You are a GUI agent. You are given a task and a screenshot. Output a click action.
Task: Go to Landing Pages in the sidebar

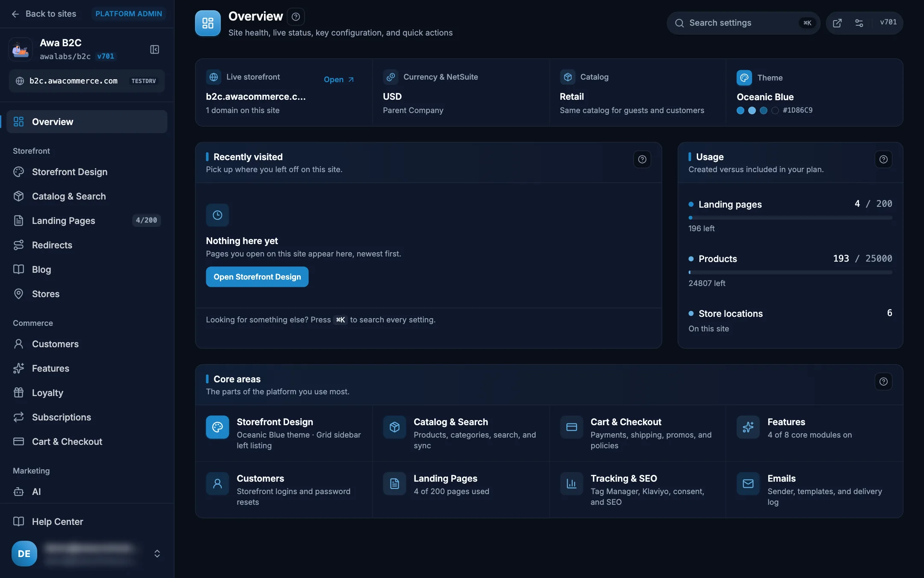pyautogui.click(x=87, y=220)
